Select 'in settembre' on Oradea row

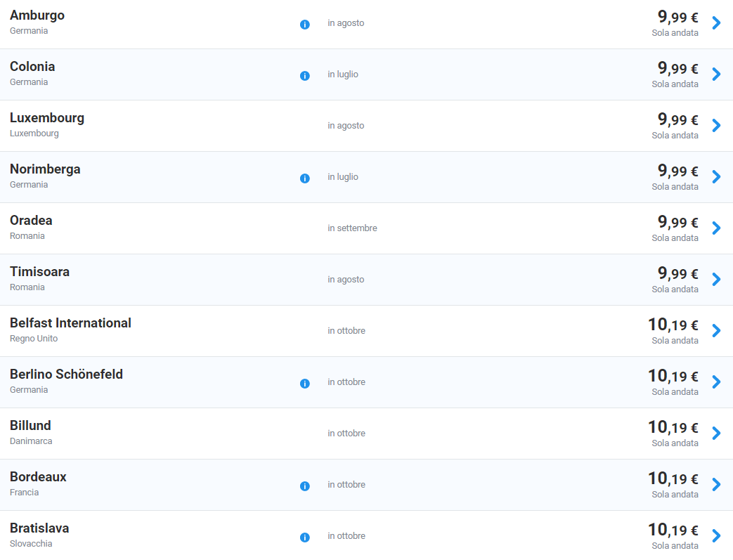click(x=353, y=228)
